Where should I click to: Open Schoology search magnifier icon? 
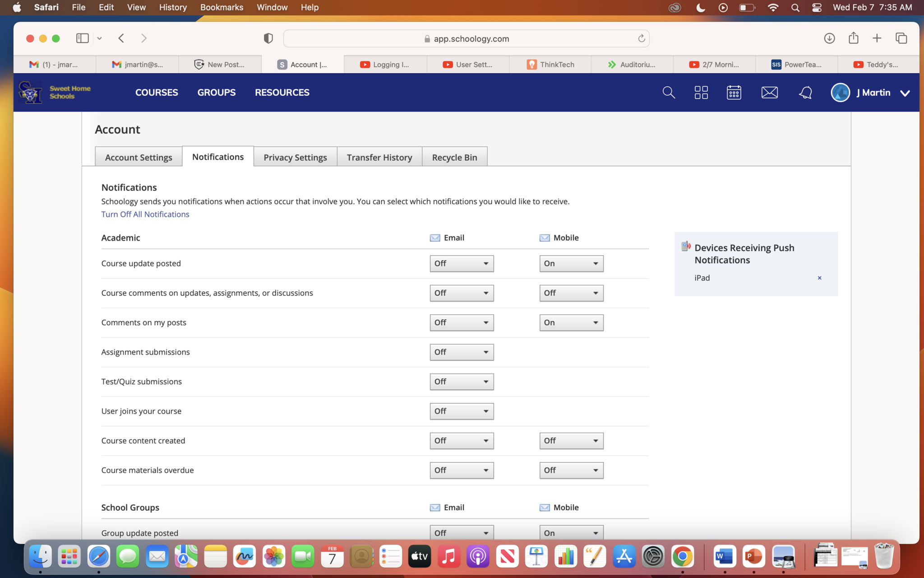[668, 93]
